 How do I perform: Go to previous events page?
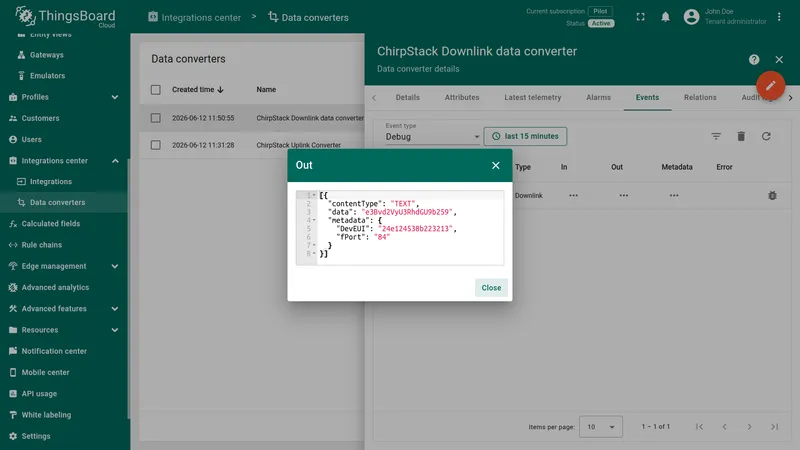pos(724,427)
